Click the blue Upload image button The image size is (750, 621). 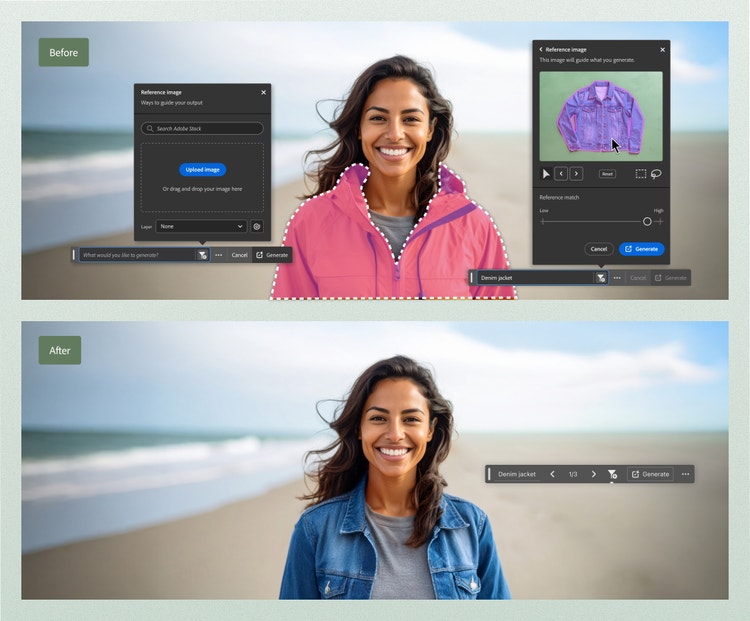(202, 169)
